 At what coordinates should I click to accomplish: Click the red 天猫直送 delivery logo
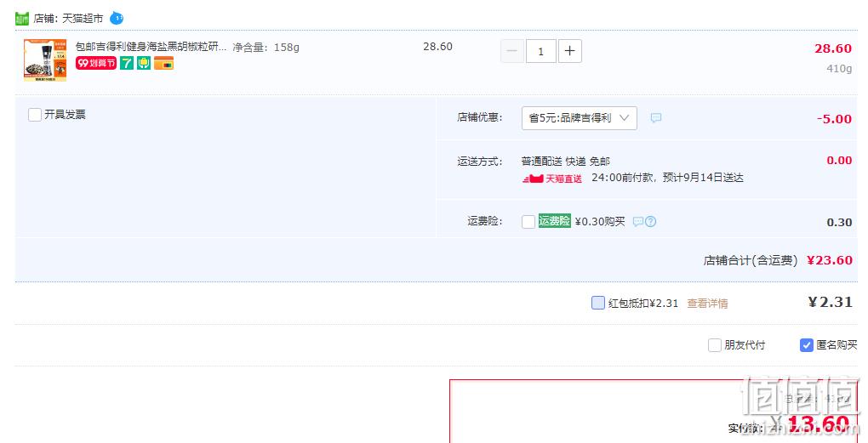[x=552, y=179]
